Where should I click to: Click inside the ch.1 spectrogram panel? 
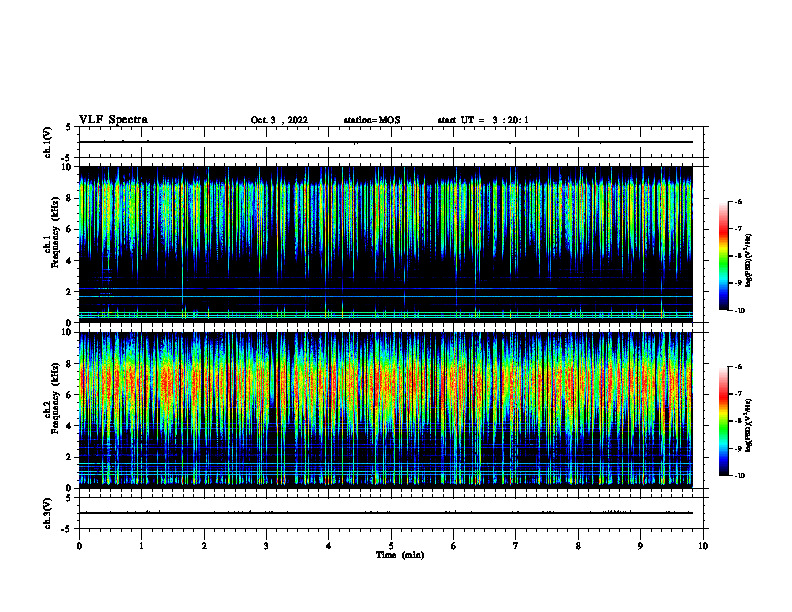pos(385,244)
